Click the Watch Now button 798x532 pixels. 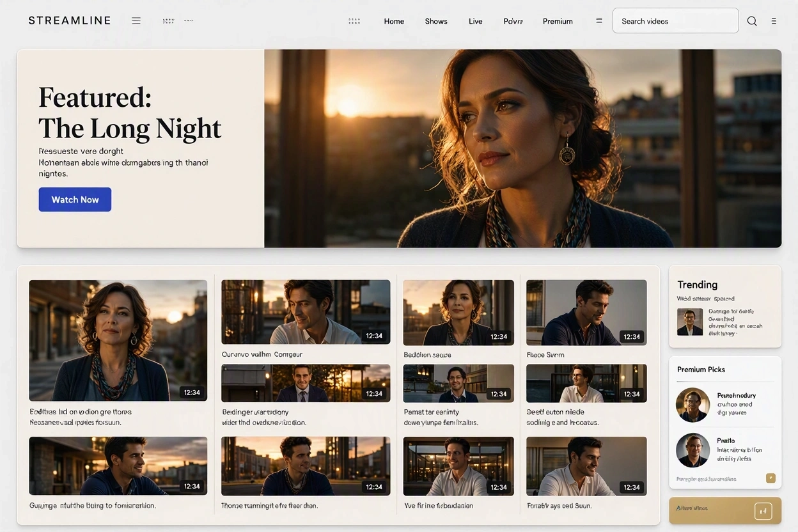[75, 199]
